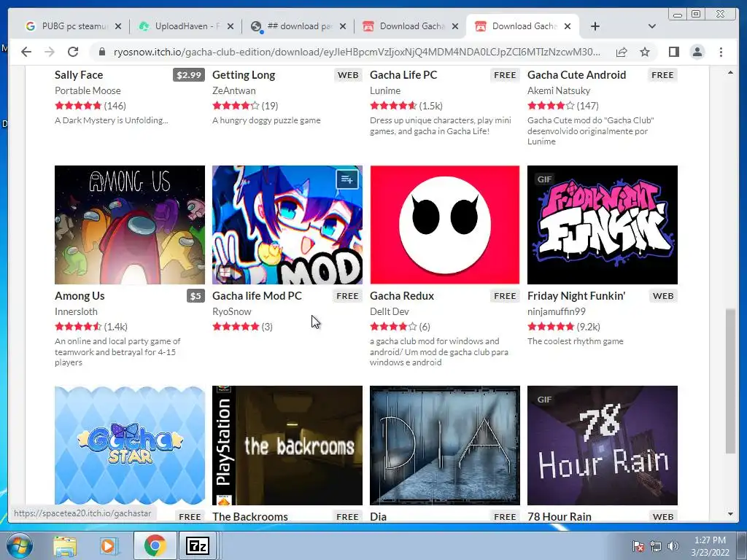This screenshot has width=747, height=560.
Task: Open the Windows Start menu
Action: tap(19, 545)
